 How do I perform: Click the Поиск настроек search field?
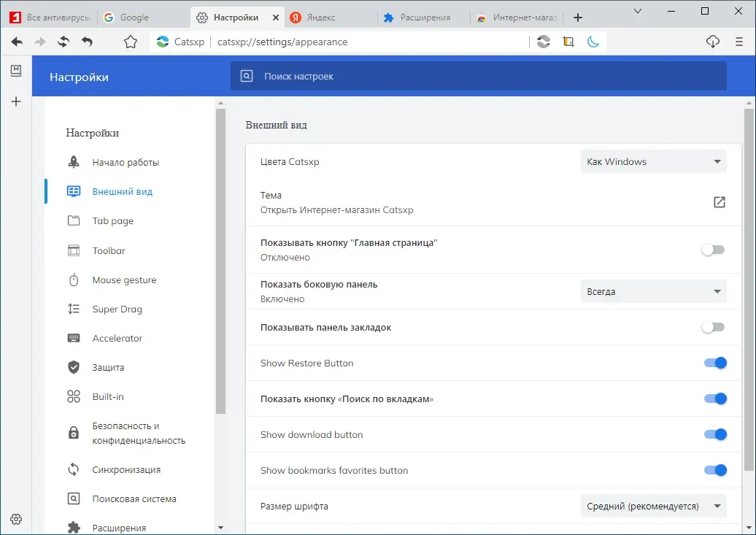tap(478, 76)
